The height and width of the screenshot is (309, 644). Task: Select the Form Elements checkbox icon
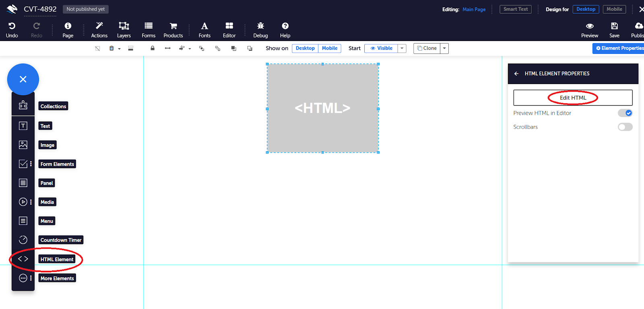(x=23, y=164)
